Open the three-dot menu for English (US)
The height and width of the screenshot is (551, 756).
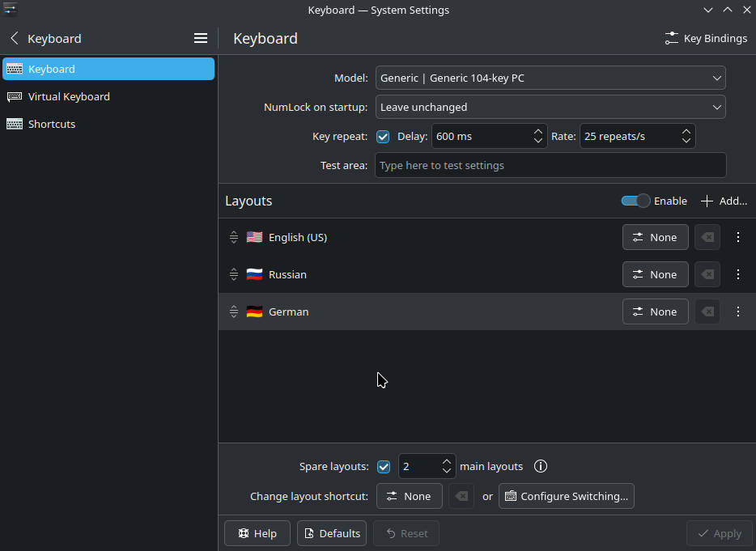coord(737,237)
